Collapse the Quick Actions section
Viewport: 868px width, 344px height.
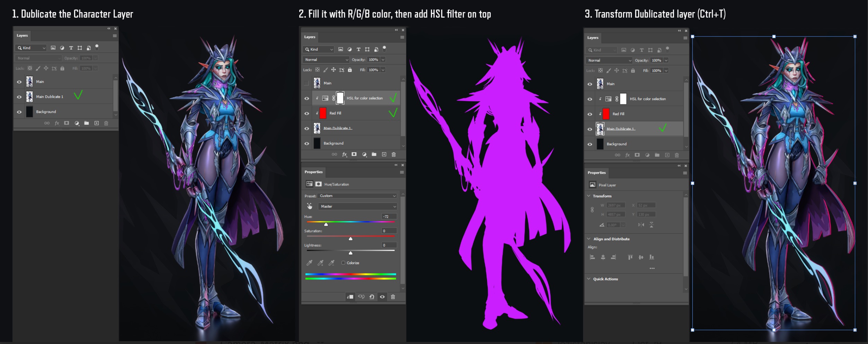pos(589,279)
